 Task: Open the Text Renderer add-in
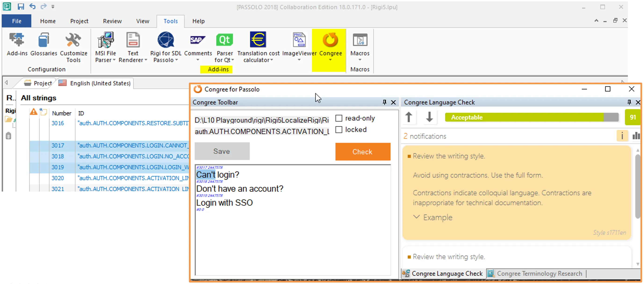tap(133, 47)
